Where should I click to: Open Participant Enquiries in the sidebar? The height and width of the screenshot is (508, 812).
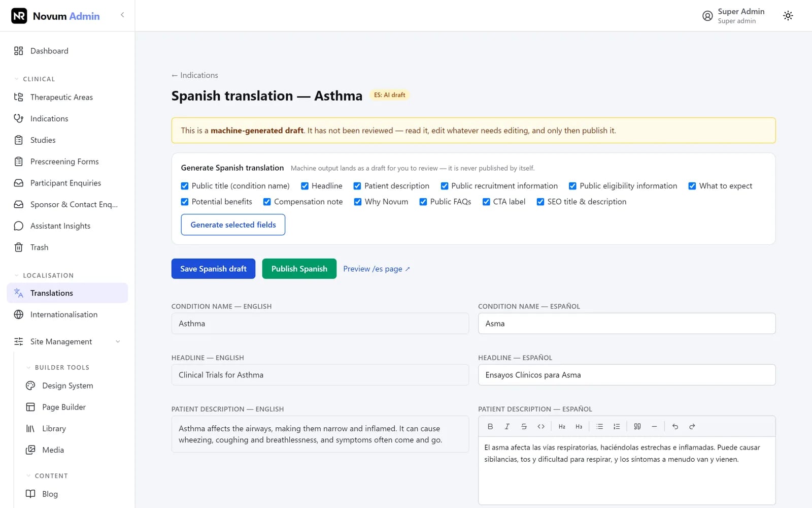pos(67,183)
